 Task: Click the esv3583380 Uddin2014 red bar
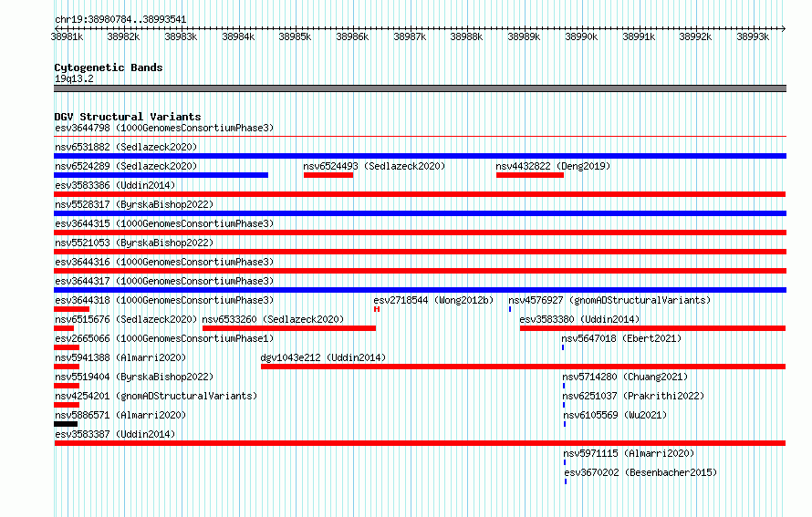652,328
